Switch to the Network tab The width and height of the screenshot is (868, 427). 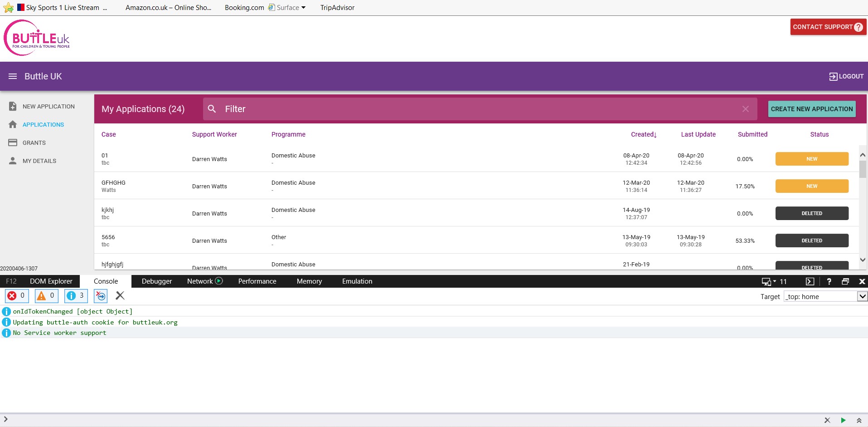click(x=200, y=281)
